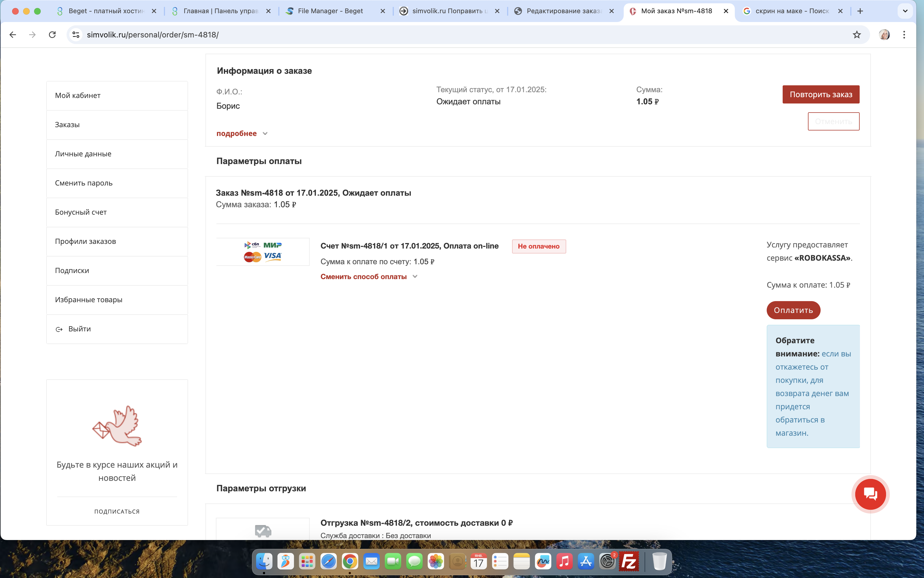Open Messages from the Dock

click(x=414, y=561)
